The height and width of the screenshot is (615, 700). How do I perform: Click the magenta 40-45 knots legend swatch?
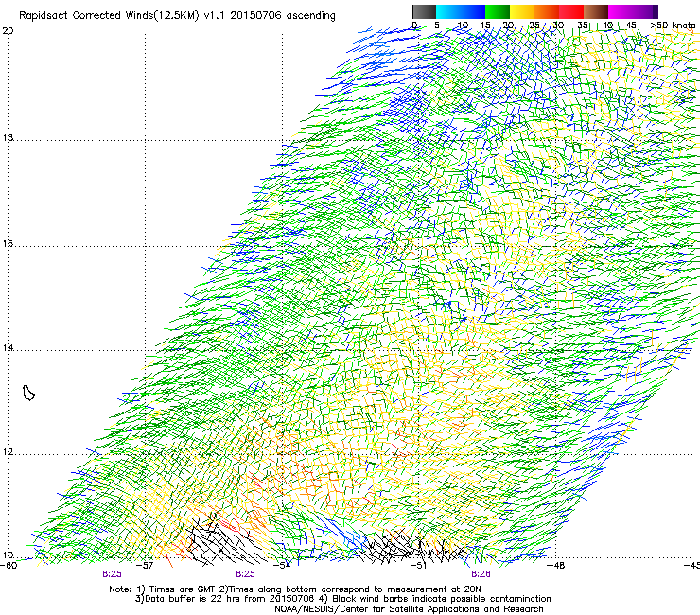[621, 11]
